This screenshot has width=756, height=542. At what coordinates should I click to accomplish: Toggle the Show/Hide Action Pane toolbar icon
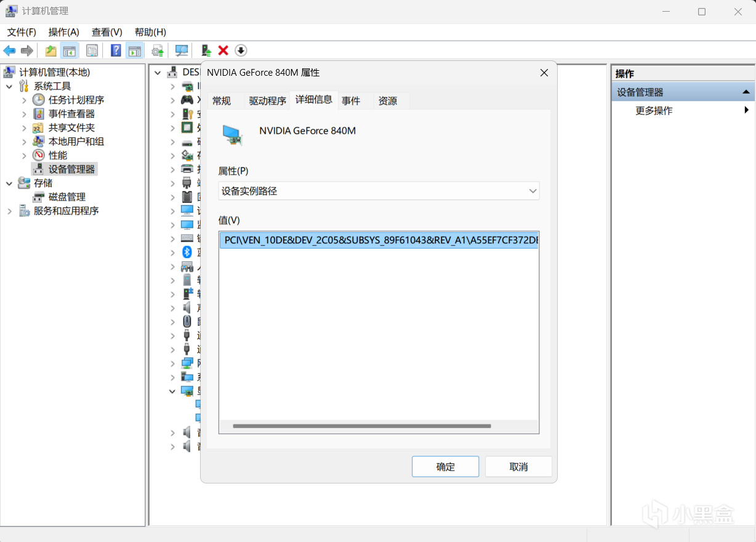coord(135,51)
